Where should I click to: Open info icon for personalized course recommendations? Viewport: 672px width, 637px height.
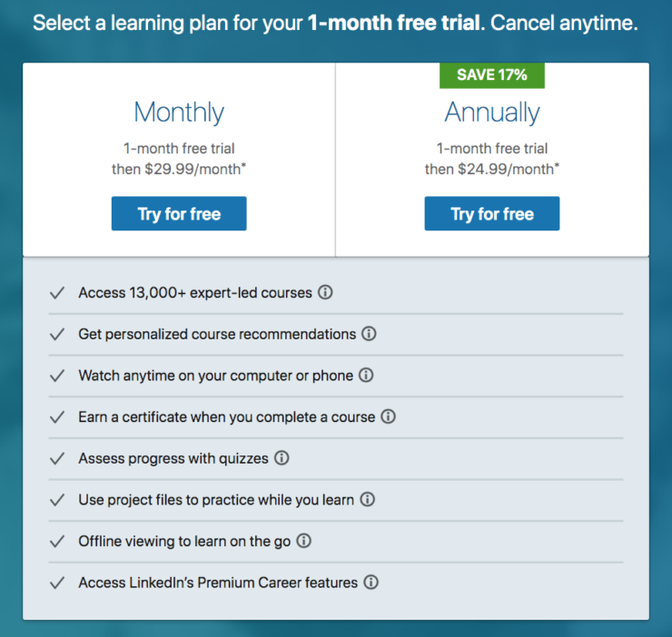[369, 334]
